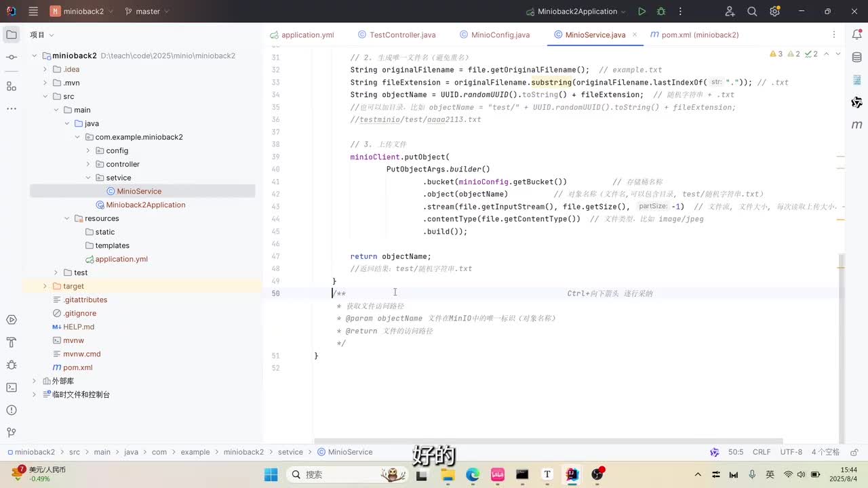Expand the controller package
The height and width of the screenshot is (488, 868).
[x=88, y=164]
